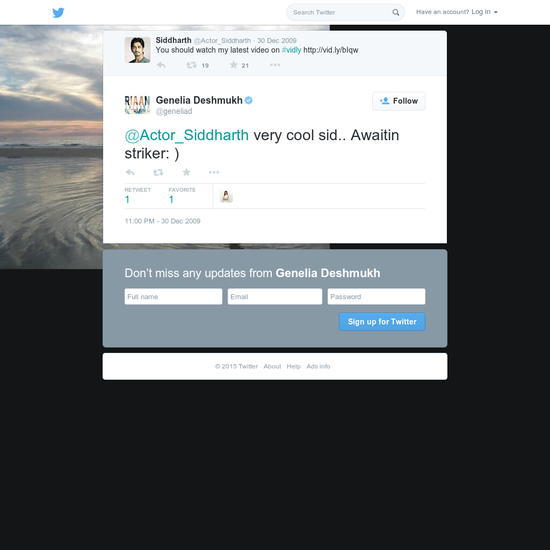The width and height of the screenshot is (550, 550).
Task: Click the search magnifier icon
Action: (x=396, y=12)
